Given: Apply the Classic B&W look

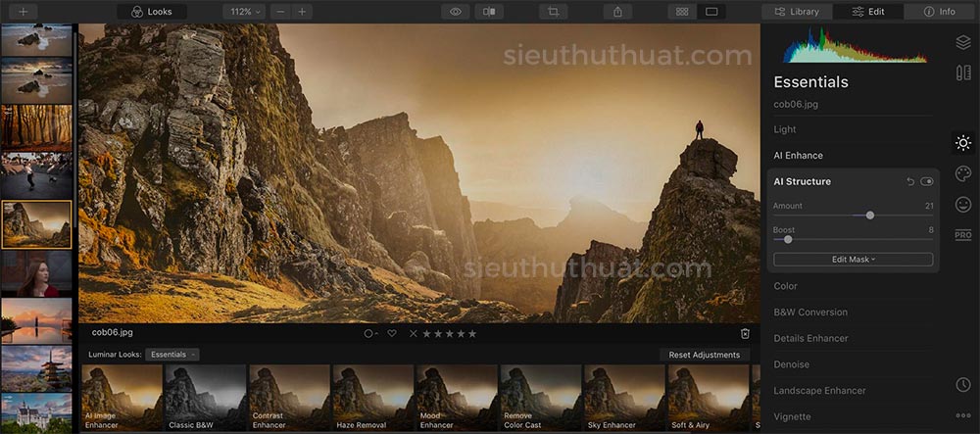Looking at the screenshot, I should (x=206, y=398).
